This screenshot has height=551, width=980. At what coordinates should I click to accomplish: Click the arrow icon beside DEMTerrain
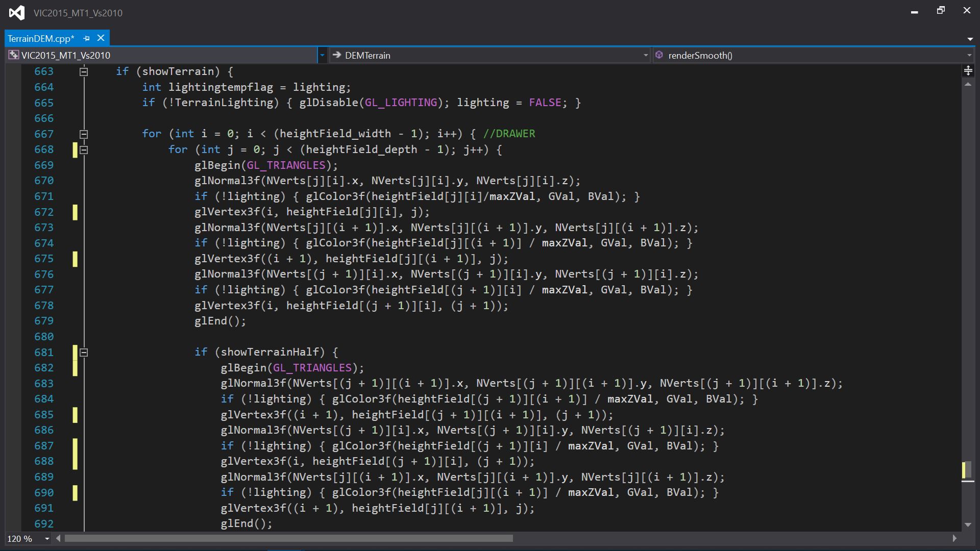click(x=337, y=55)
